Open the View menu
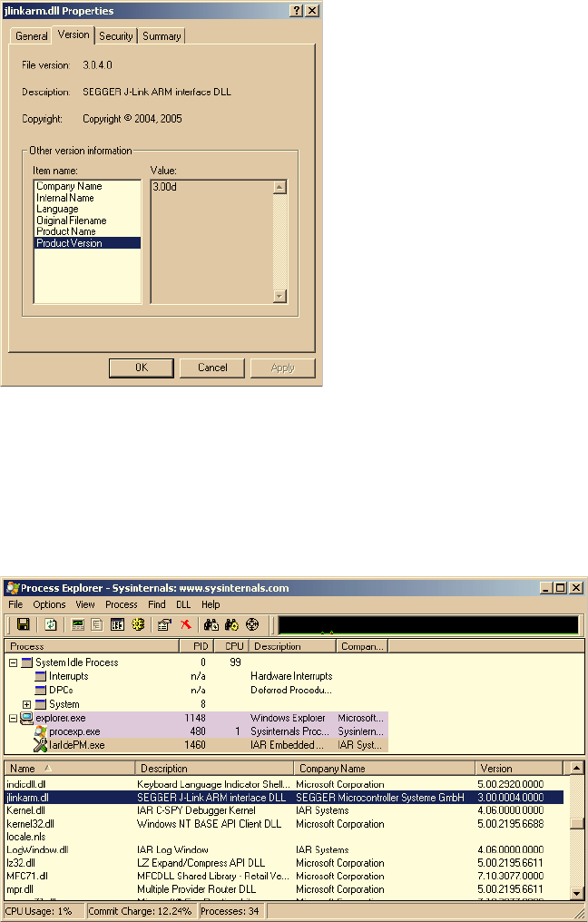The height and width of the screenshot is (922, 588). click(85, 604)
